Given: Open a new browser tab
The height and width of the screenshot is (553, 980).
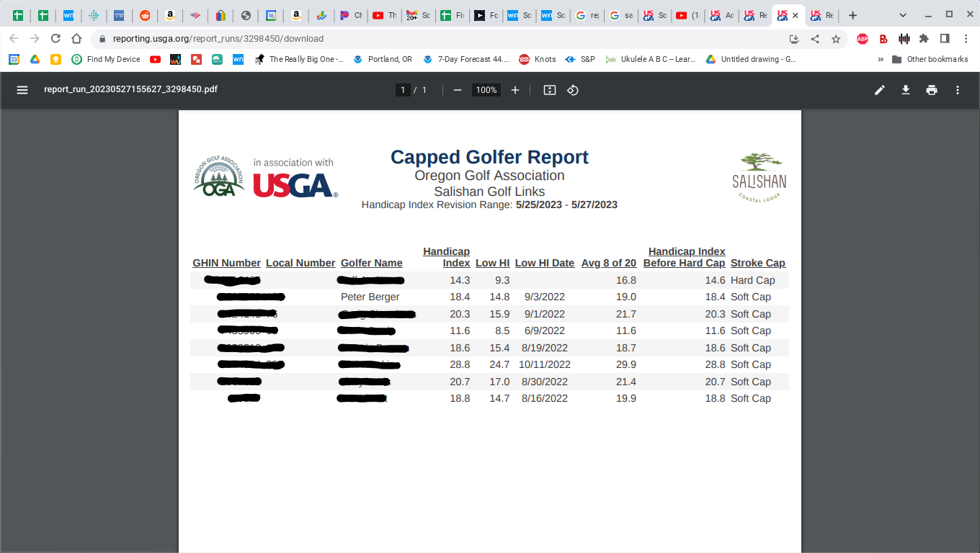Looking at the screenshot, I should [852, 15].
